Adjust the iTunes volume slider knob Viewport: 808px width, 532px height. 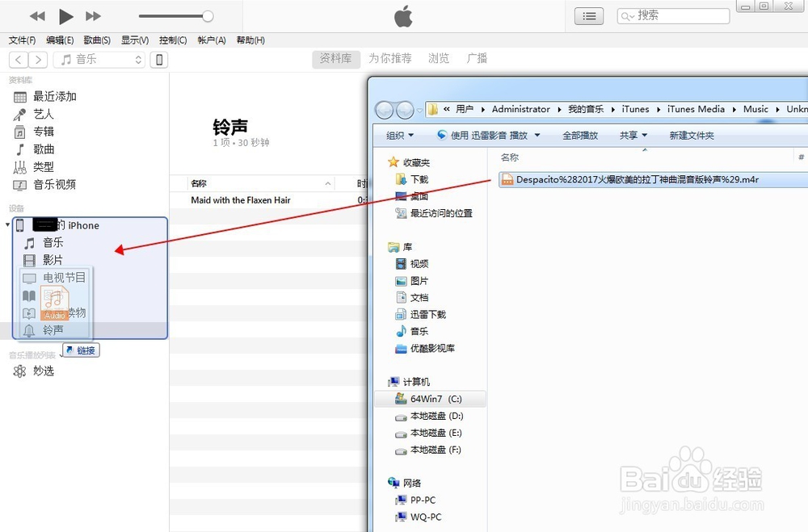[208, 16]
